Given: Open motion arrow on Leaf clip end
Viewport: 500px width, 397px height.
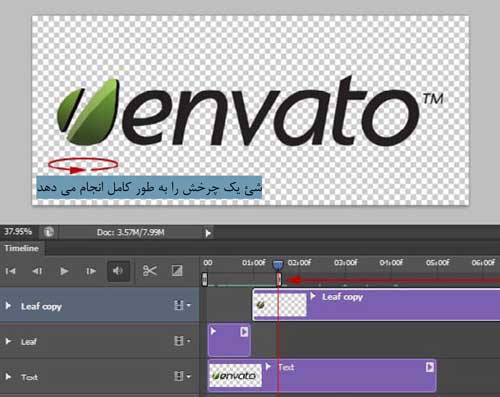Looking at the screenshot, I should pyautogui.click(x=244, y=332).
